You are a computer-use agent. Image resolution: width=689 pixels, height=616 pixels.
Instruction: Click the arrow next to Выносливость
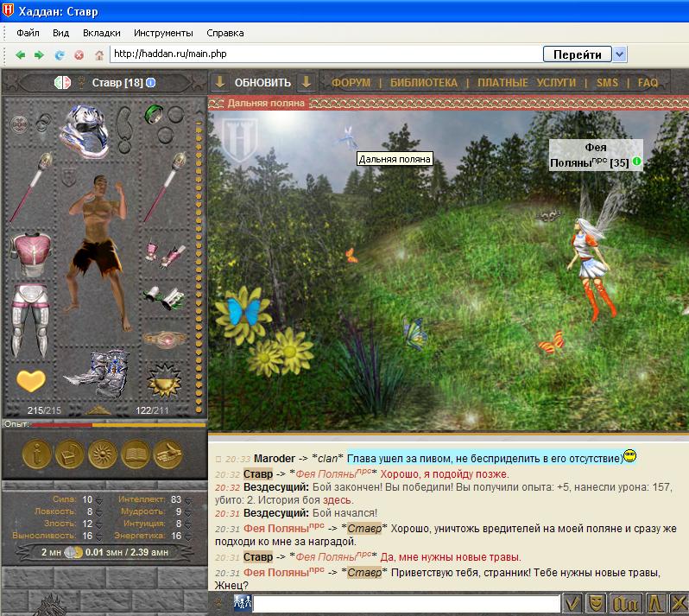(99, 537)
